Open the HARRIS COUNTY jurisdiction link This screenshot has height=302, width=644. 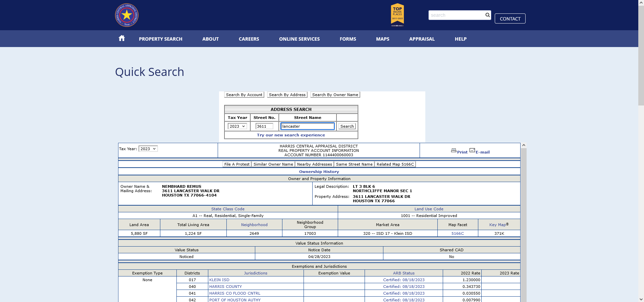[x=225, y=287]
